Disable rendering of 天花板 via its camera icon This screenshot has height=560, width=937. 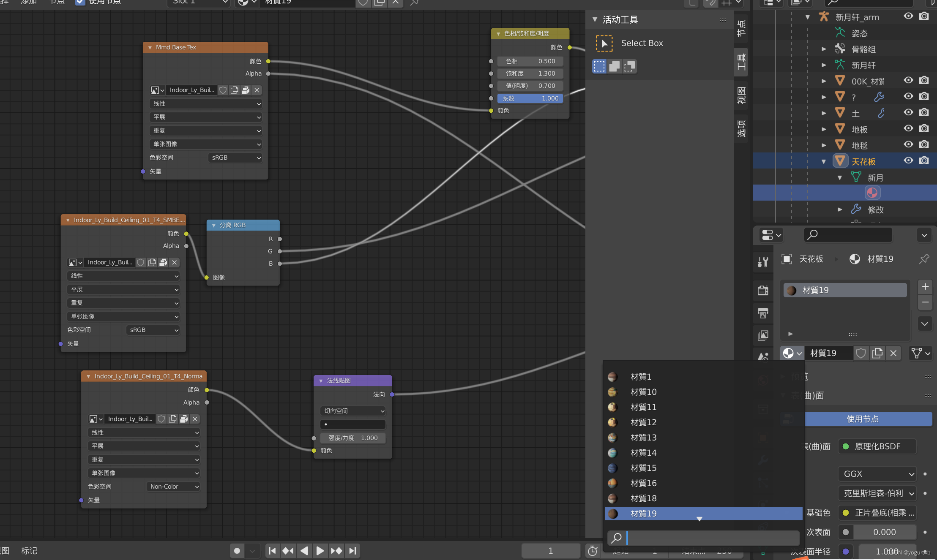(x=924, y=161)
